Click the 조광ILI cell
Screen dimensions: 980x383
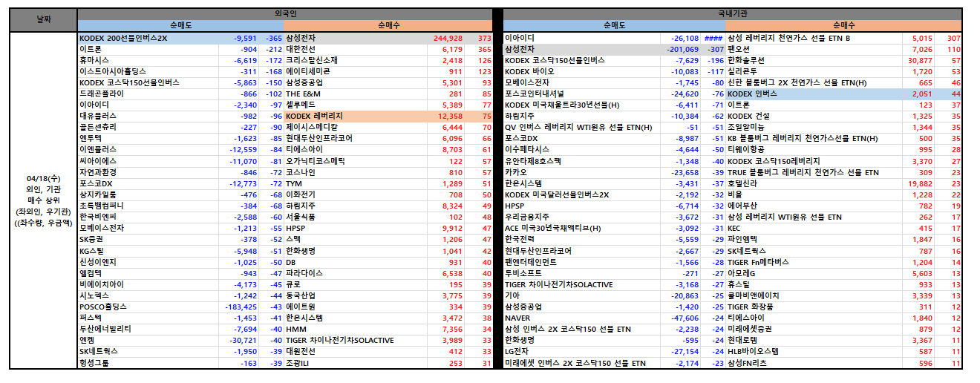[356, 363]
